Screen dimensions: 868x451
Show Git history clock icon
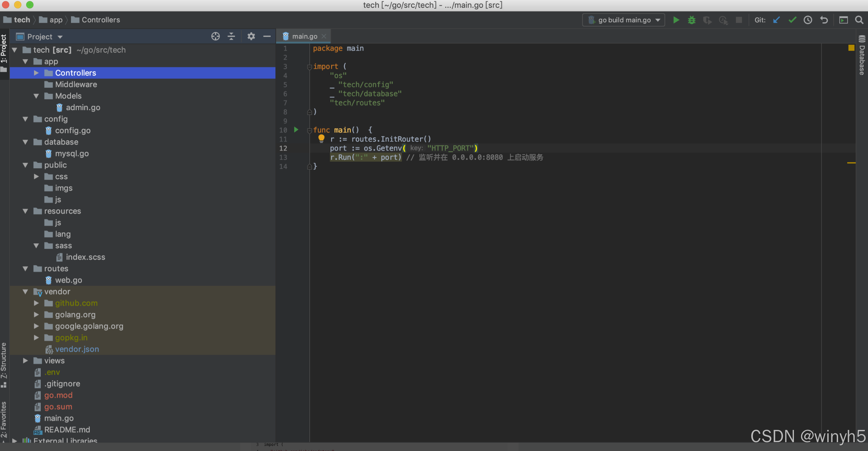click(808, 20)
